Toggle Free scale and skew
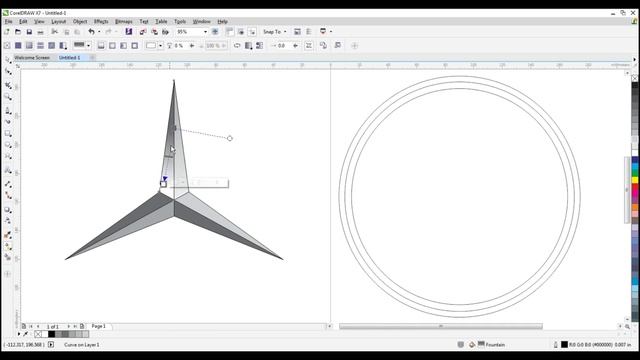 (309, 46)
